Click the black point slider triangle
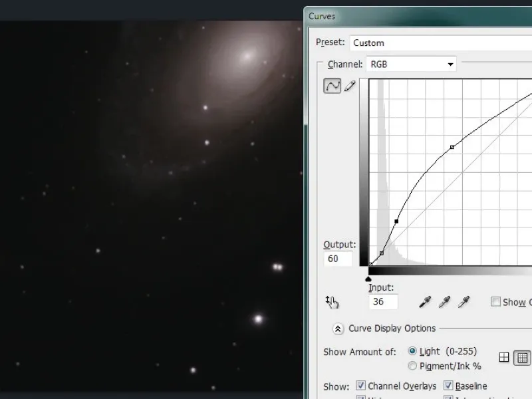 368,279
